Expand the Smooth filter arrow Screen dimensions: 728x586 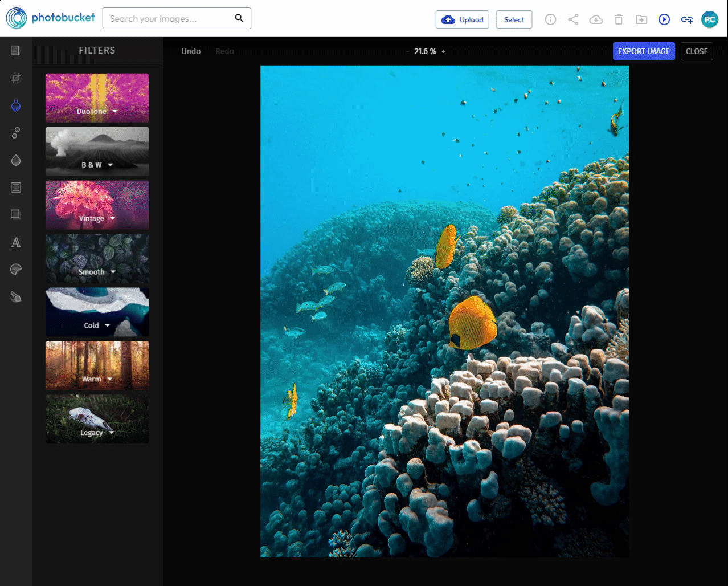click(x=113, y=272)
